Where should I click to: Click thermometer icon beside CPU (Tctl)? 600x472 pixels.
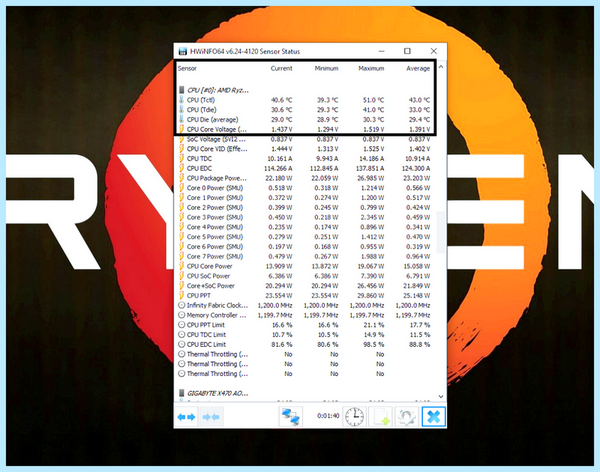click(181, 100)
